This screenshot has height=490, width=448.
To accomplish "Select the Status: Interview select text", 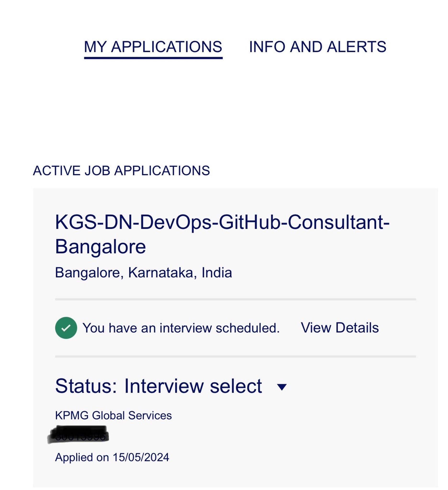I will pyautogui.click(x=158, y=386).
